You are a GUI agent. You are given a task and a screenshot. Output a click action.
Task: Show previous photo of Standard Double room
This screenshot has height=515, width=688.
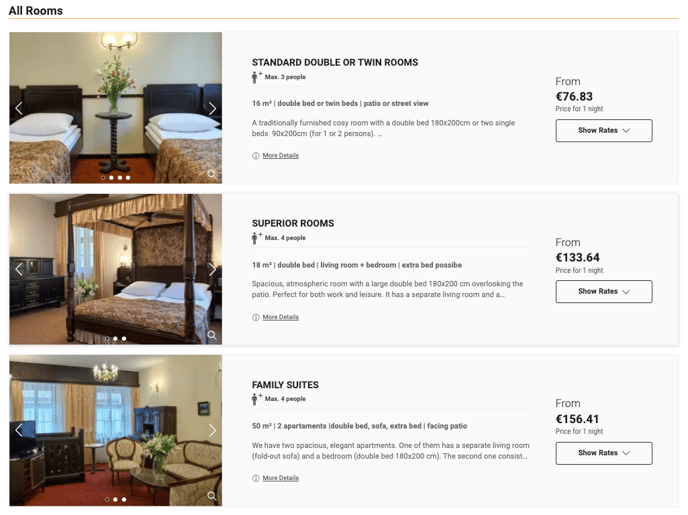19,108
